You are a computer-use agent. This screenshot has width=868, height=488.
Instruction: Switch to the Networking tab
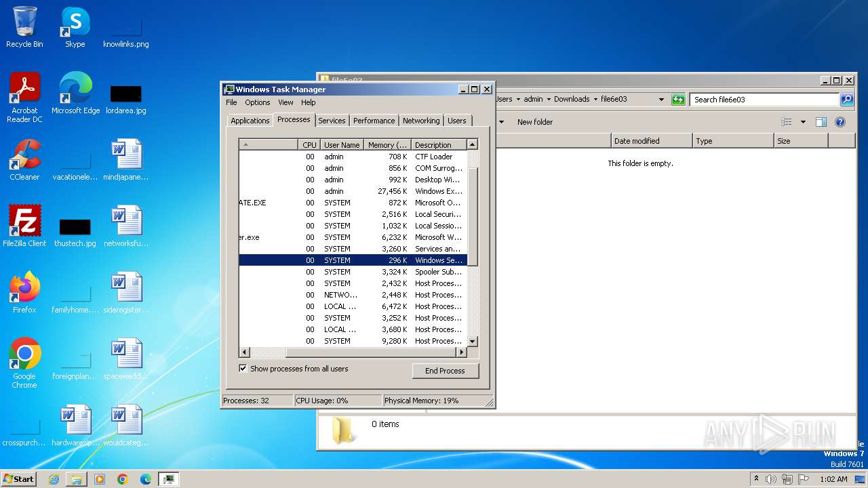[x=421, y=121]
